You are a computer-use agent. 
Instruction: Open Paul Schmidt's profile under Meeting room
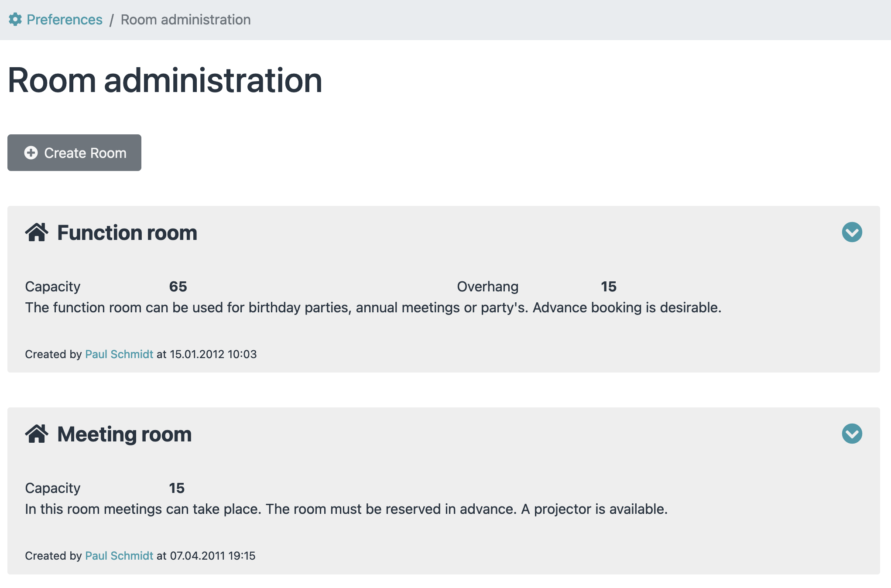(x=119, y=556)
